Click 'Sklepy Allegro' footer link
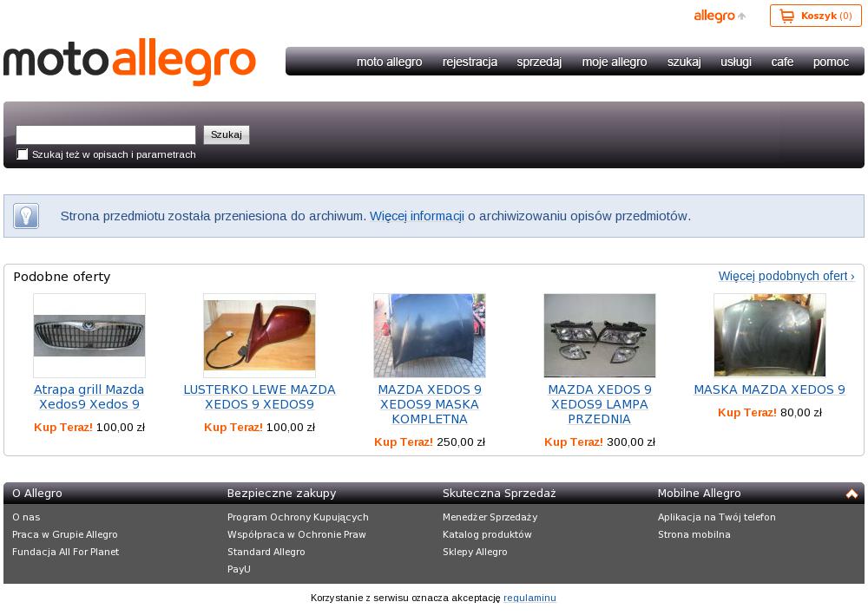 click(475, 552)
